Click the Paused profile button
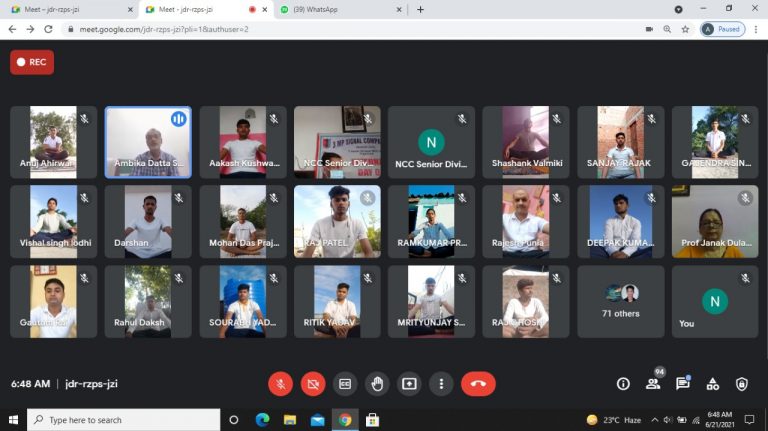The height and width of the screenshot is (431, 768). tap(722, 29)
